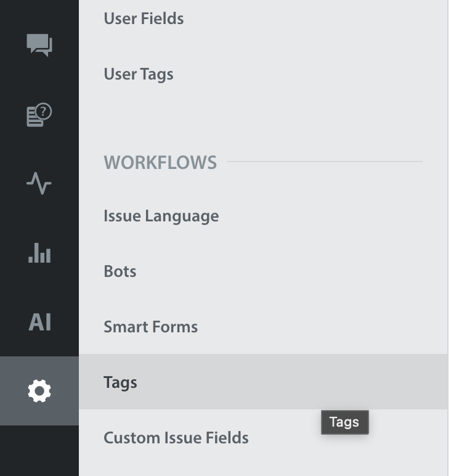Go to Bots under Workflows
Image resolution: width=451 pixels, height=476 pixels.
pos(120,271)
